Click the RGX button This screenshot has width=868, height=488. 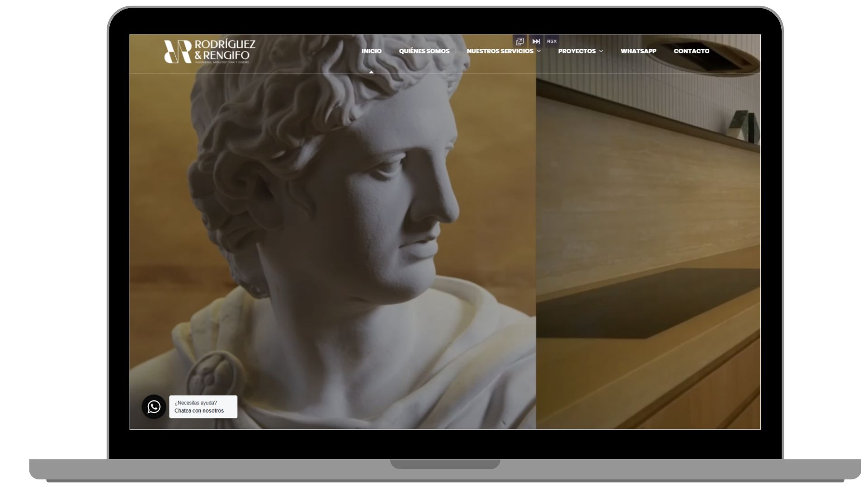coord(552,41)
